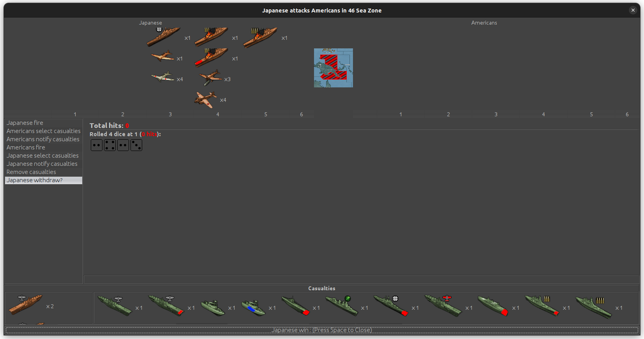Click the burning Japanese battleship with red stripe
Viewport: 644px width, 339px height.
211,57
